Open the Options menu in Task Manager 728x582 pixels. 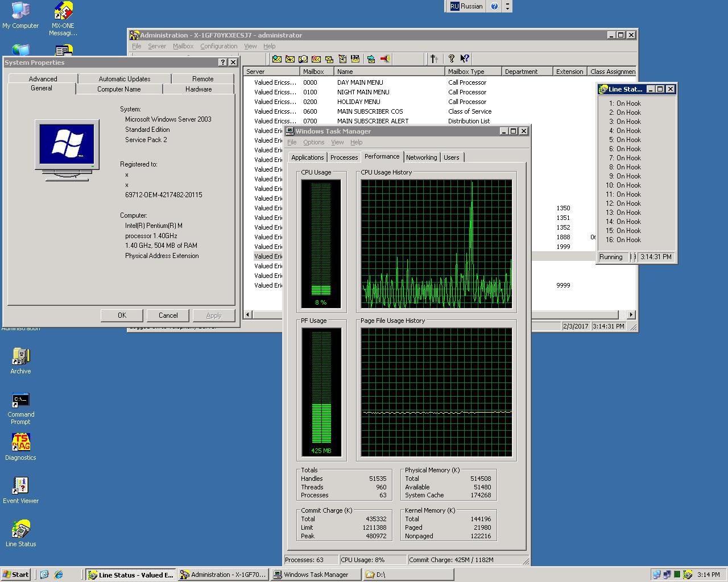pos(313,142)
